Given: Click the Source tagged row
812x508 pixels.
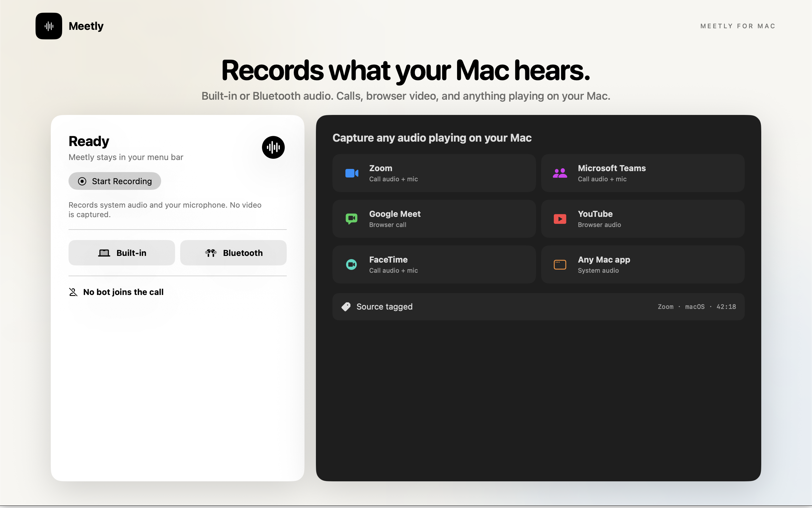Looking at the screenshot, I should pos(539,307).
